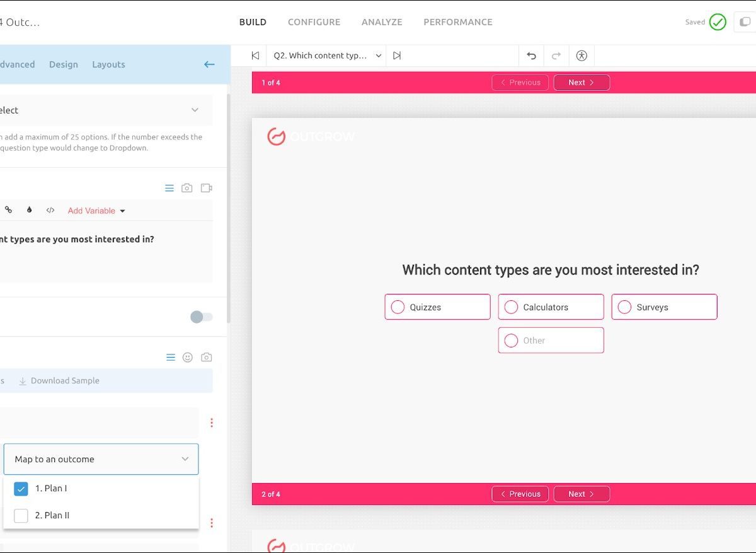
Task: Open the Layouts tab
Action: point(108,64)
